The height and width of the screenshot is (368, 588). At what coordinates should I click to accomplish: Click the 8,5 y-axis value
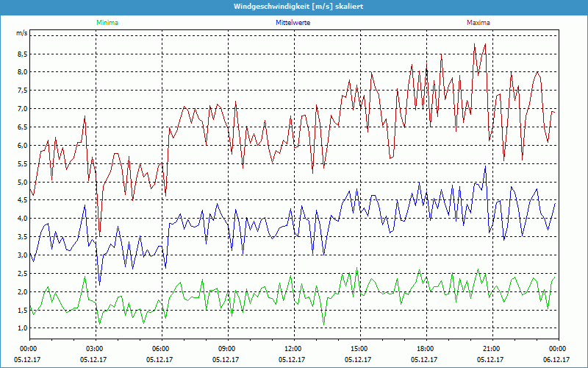pos(23,54)
